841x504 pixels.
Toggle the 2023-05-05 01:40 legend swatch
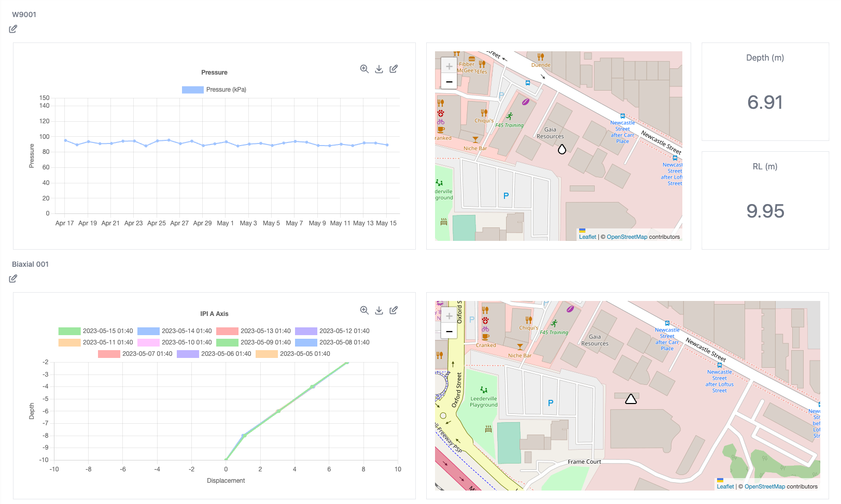pos(267,354)
